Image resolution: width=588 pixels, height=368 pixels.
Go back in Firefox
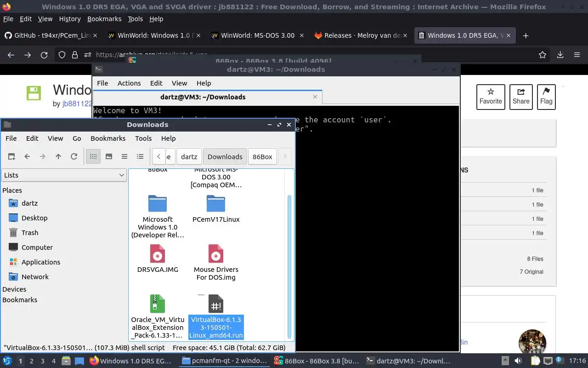click(11, 55)
